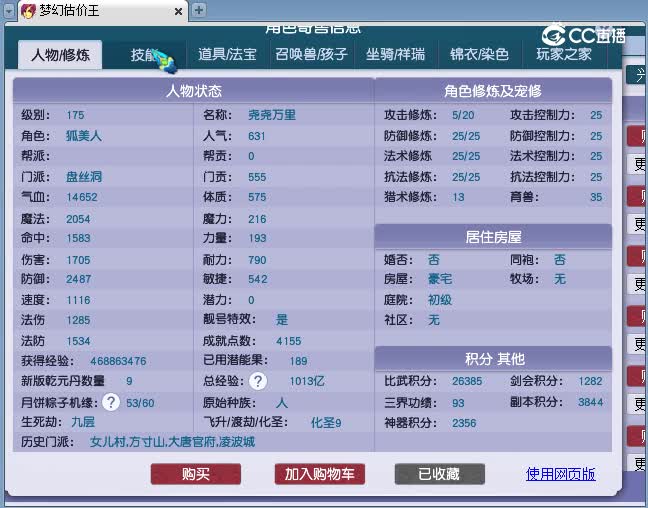Click the 气血 value 14652

(82, 197)
